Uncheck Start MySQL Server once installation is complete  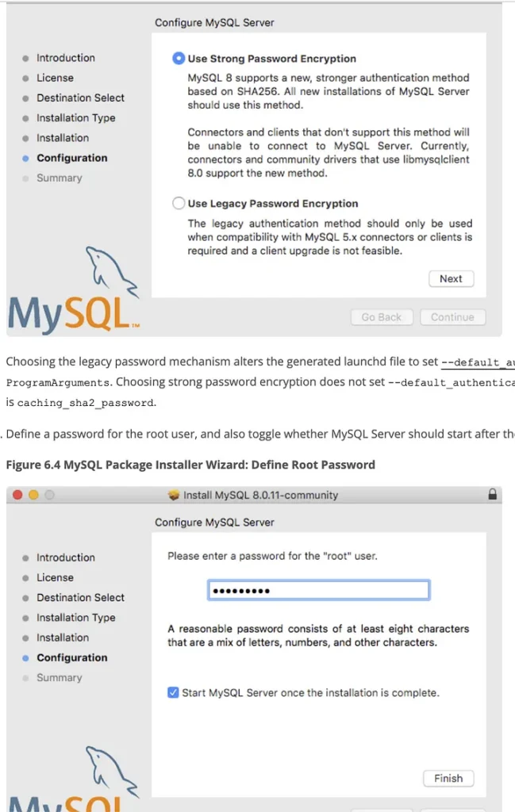pyautogui.click(x=173, y=692)
